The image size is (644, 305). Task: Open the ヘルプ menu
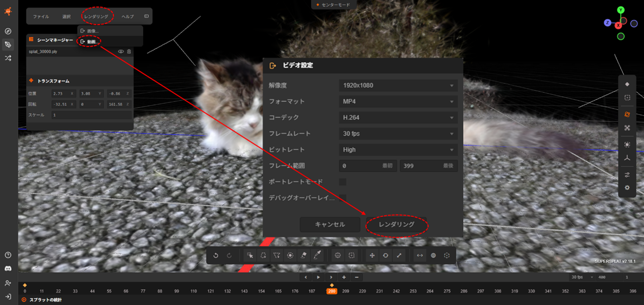[x=127, y=17]
